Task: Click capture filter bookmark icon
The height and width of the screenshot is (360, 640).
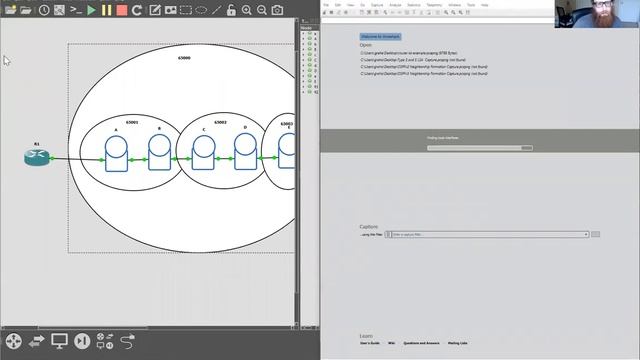Action: [388, 234]
